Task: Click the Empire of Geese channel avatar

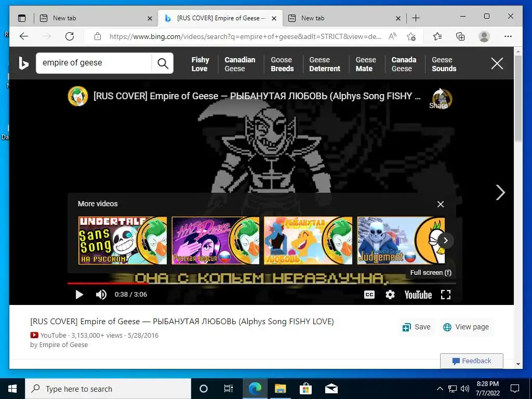Action: [78, 96]
